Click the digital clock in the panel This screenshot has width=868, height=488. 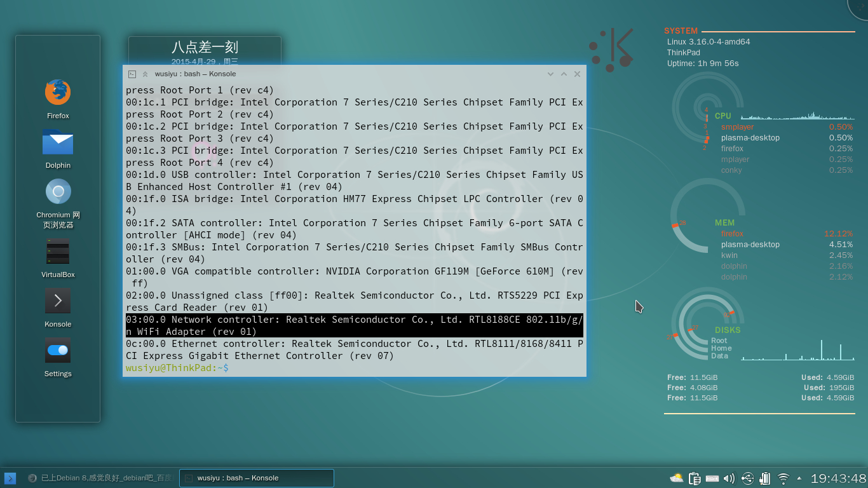coord(838,478)
